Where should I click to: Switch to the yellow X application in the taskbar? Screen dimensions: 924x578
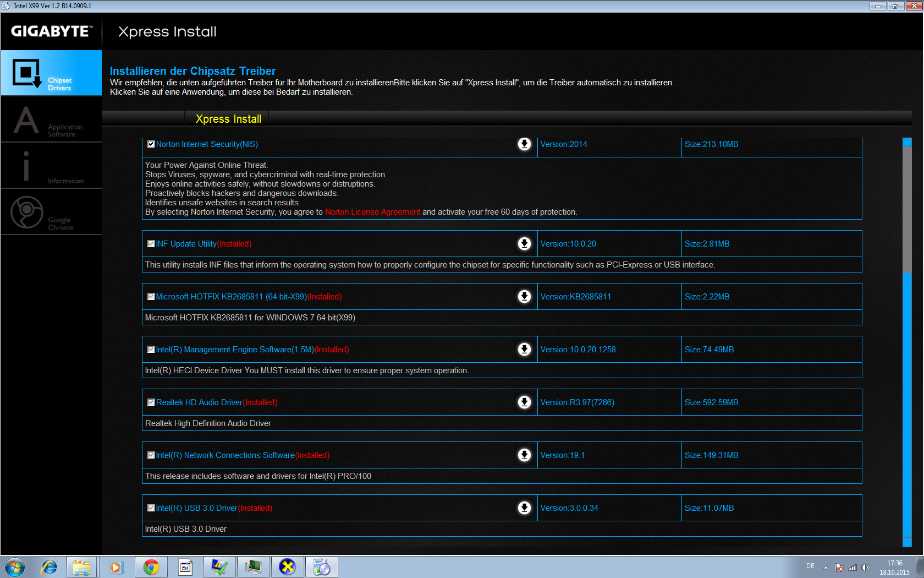[288, 567]
